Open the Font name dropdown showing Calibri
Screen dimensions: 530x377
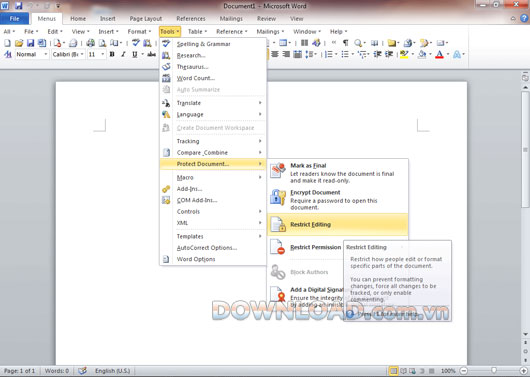[68, 54]
